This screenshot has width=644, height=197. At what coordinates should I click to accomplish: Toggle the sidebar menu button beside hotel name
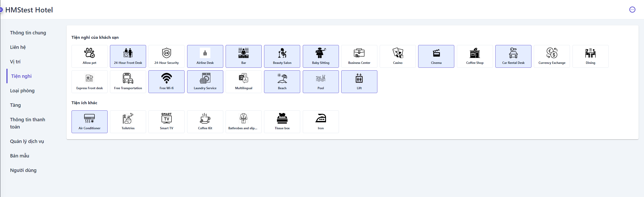click(1, 10)
